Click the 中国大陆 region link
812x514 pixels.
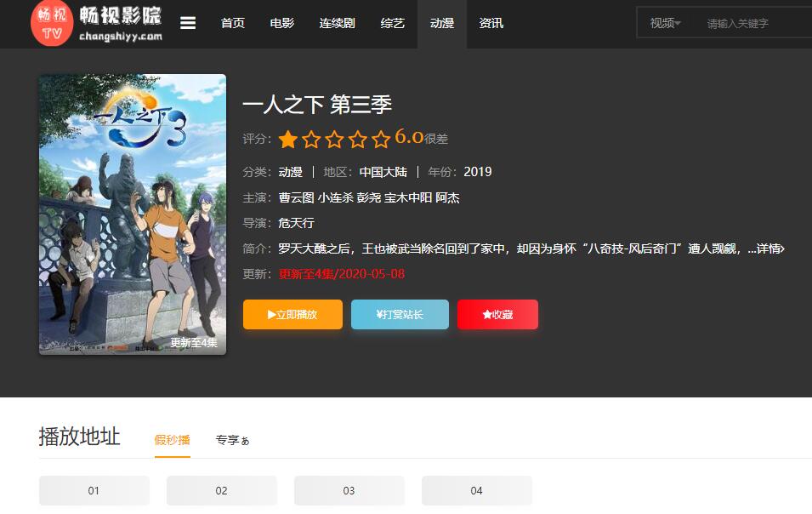383,172
